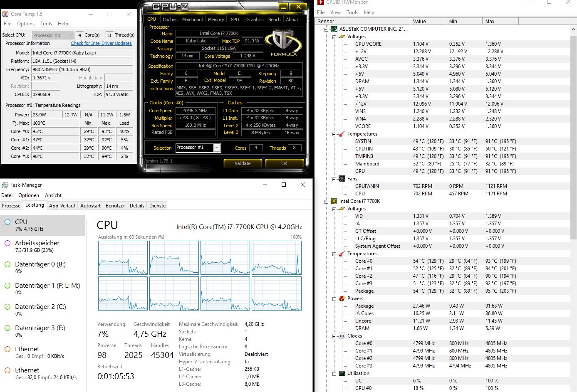This screenshot has height=392, width=577.
Task: Click the Fans icon in HWMonitor
Action: (x=342, y=179)
